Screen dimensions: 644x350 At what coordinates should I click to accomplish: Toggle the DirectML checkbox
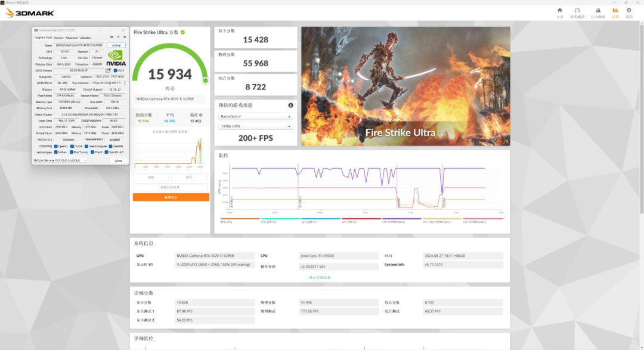tap(110, 146)
